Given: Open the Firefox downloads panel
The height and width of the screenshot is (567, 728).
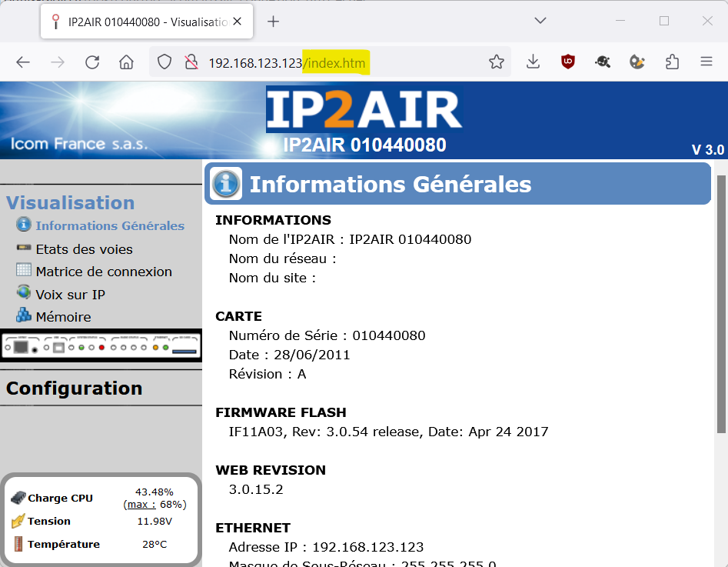Looking at the screenshot, I should click(x=534, y=62).
